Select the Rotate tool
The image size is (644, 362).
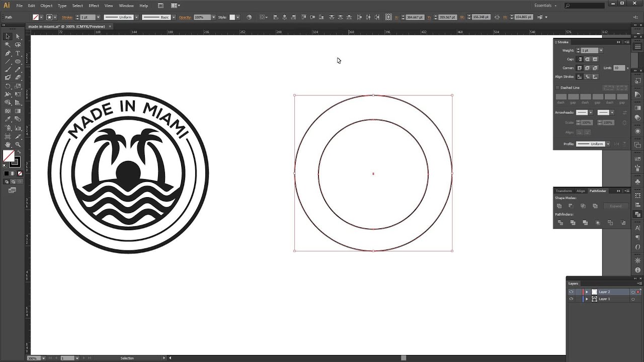[8, 86]
